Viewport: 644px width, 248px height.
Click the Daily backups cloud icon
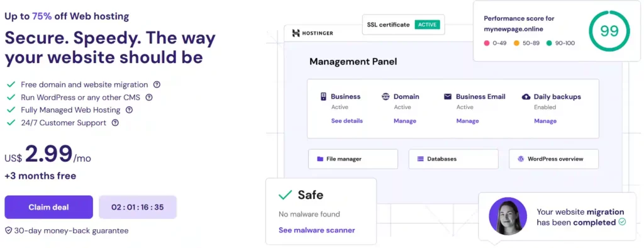[526, 97]
